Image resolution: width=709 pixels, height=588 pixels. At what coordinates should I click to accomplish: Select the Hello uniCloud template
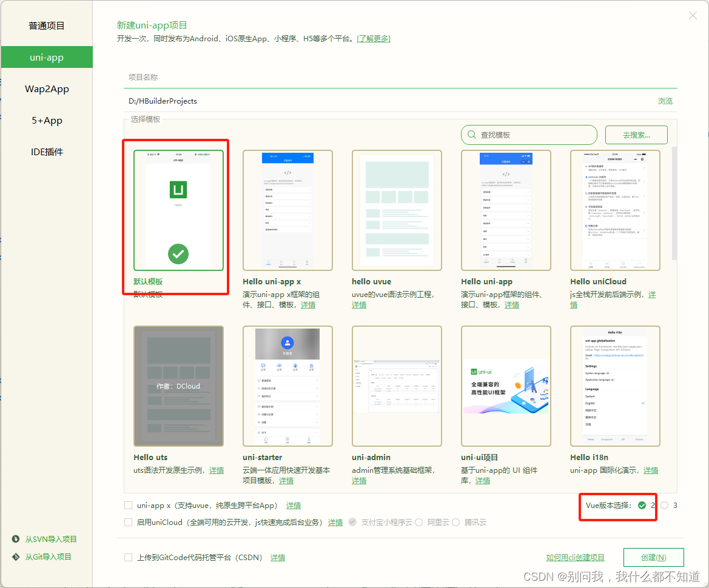(x=615, y=210)
